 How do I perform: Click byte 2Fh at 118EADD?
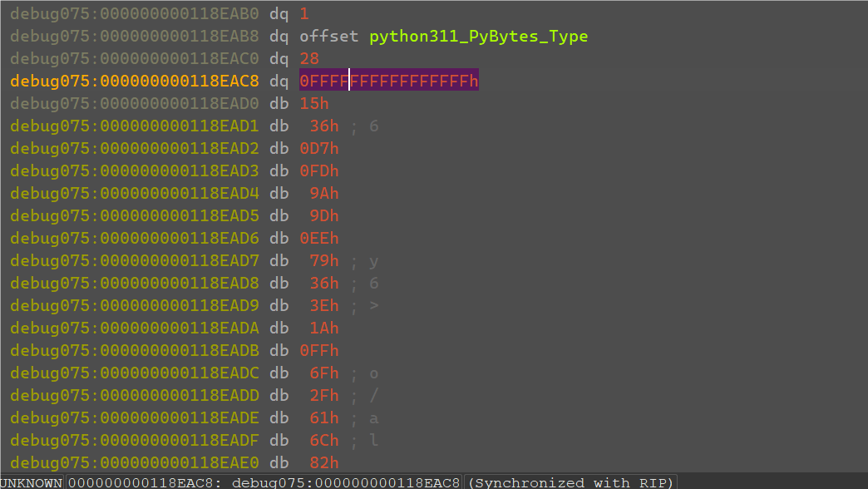[324, 395]
